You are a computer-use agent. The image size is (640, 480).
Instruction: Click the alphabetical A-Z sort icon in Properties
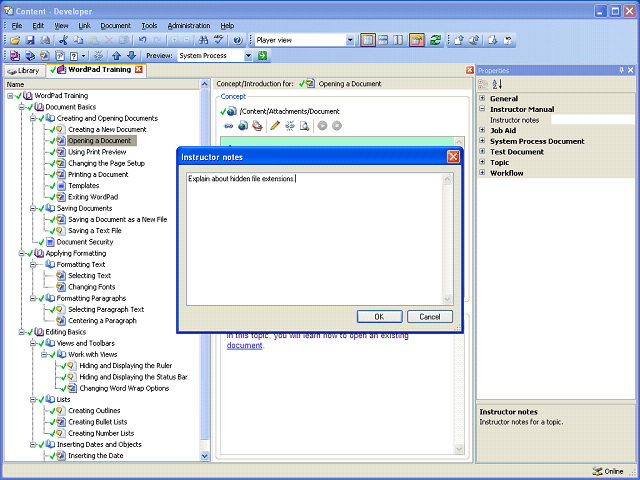click(x=497, y=84)
